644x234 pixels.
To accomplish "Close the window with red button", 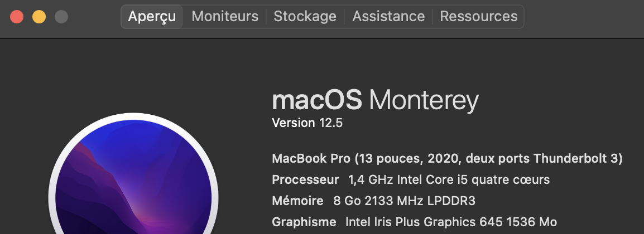I will click(x=17, y=17).
